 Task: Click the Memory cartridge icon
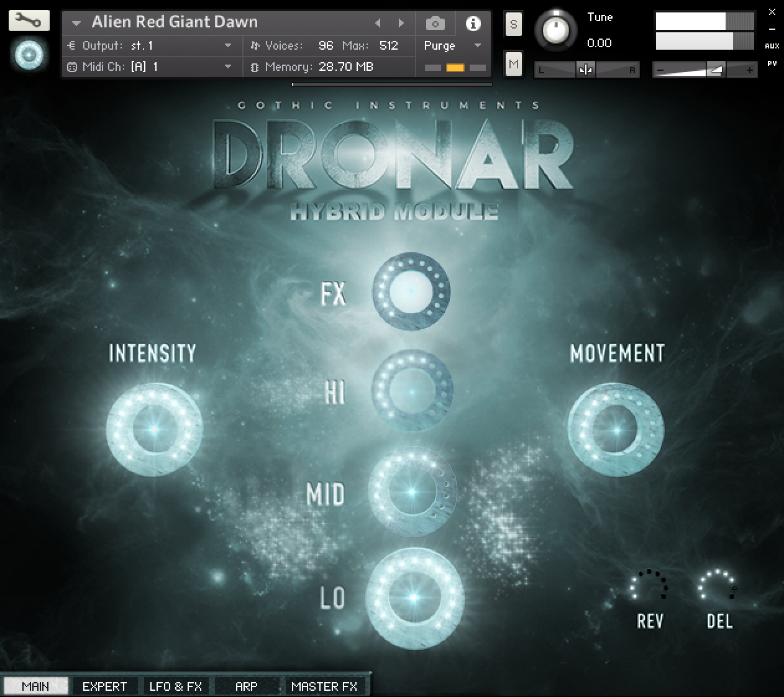255,66
